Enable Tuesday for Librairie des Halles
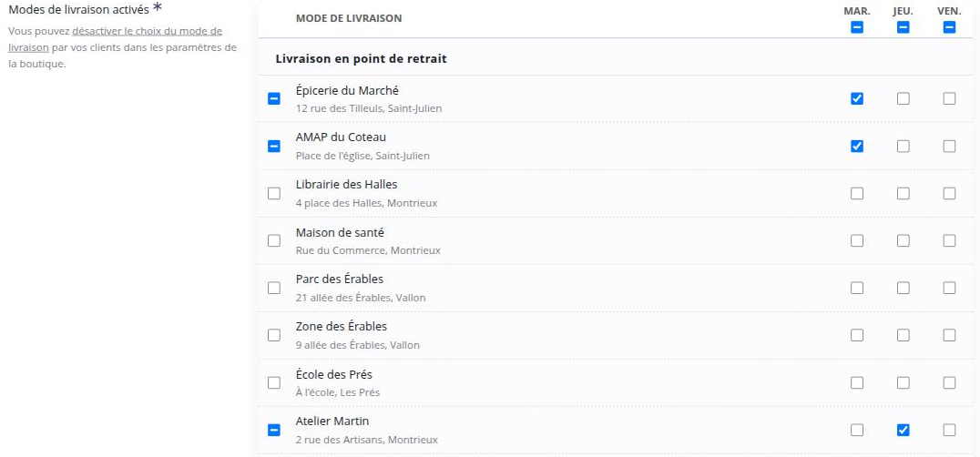980x457 pixels. [x=857, y=194]
